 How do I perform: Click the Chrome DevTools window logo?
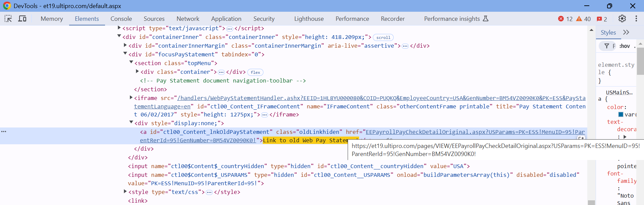tap(7, 6)
